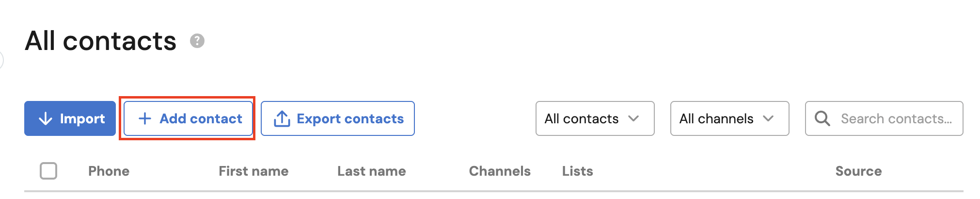Click the magnifying glass search icon
The width and height of the screenshot is (980, 199).
coord(822,118)
